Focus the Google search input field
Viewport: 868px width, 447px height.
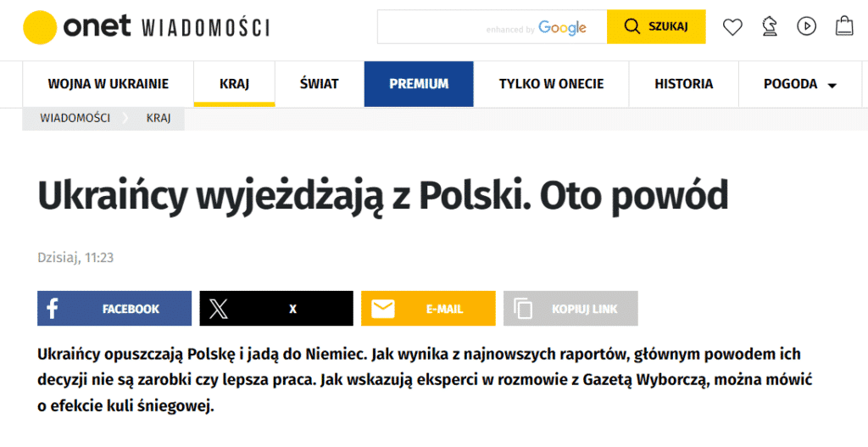pyautogui.click(x=492, y=26)
